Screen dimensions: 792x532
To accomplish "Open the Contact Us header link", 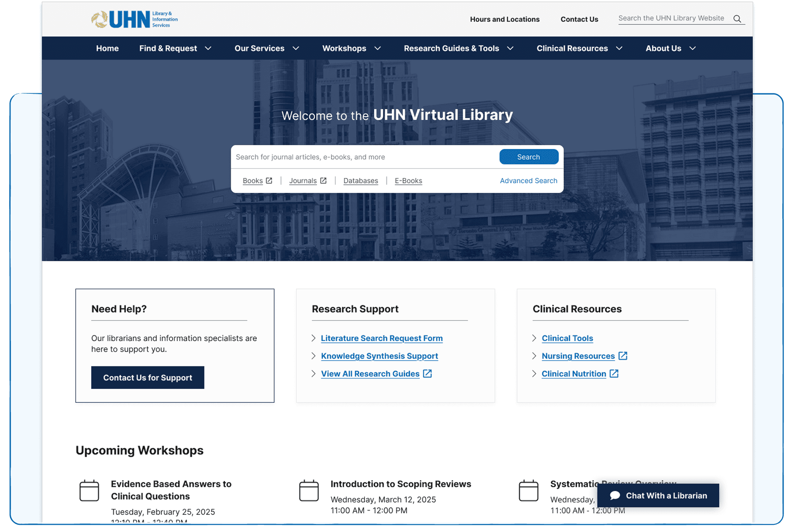I will (x=580, y=19).
